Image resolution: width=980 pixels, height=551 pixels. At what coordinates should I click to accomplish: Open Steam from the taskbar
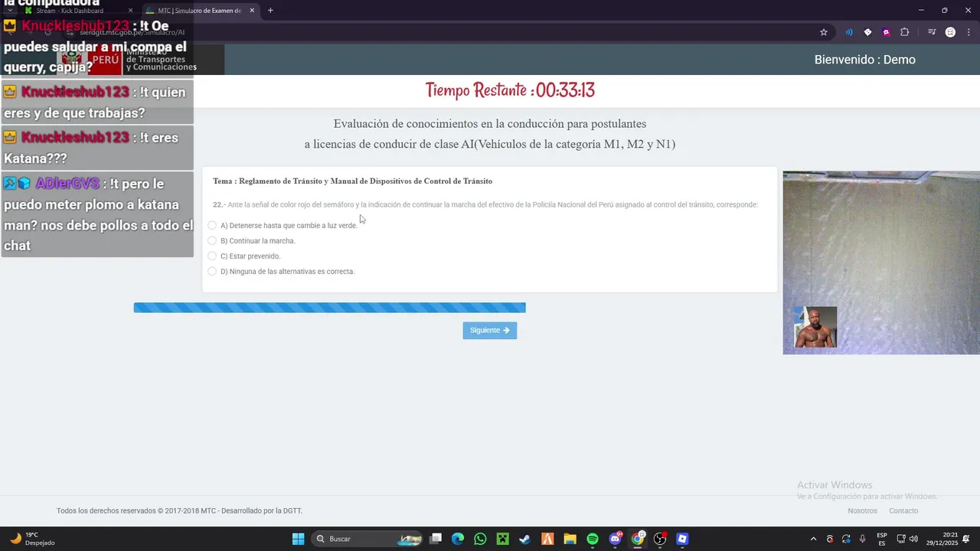tap(524, 539)
